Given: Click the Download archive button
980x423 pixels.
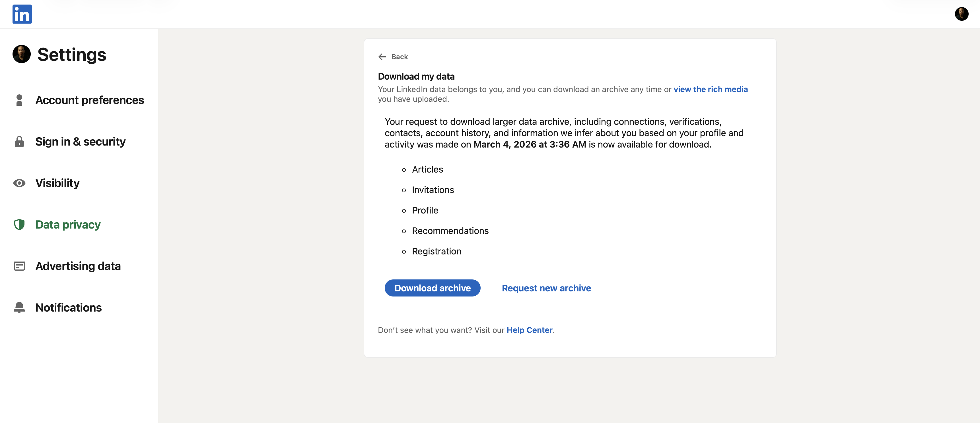Looking at the screenshot, I should coord(433,288).
